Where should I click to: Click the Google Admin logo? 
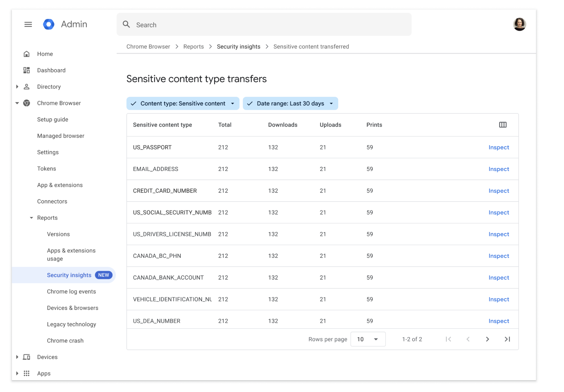pos(49,24)
